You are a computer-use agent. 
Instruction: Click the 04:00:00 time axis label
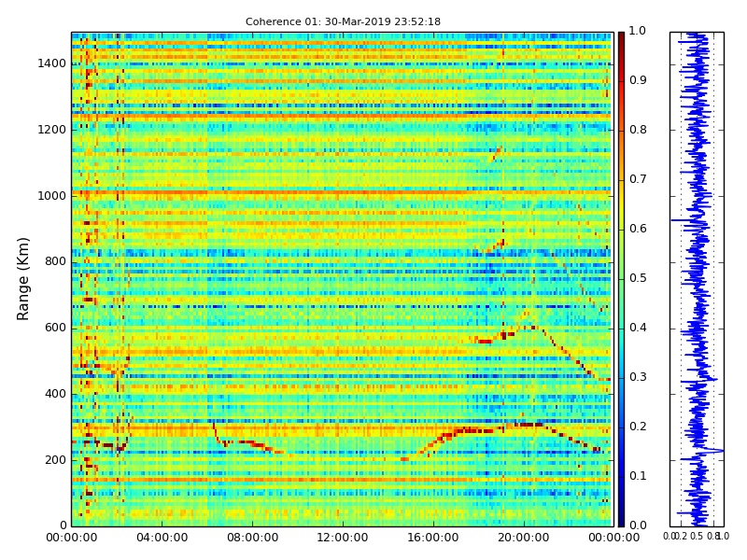(x=162, y=538)
